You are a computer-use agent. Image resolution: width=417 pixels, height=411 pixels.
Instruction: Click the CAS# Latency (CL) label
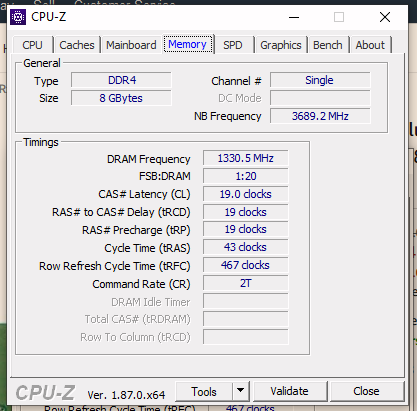144,194
